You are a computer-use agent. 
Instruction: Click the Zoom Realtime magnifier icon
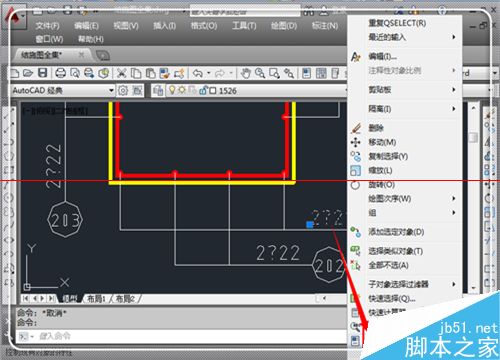[260, 73]
